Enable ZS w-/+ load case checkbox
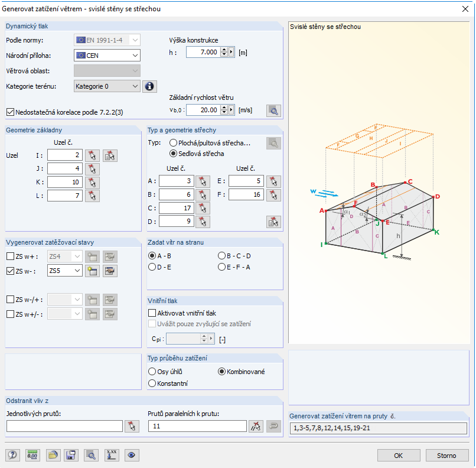The height and width of the screenshot is (468, 476). [10, 300]
